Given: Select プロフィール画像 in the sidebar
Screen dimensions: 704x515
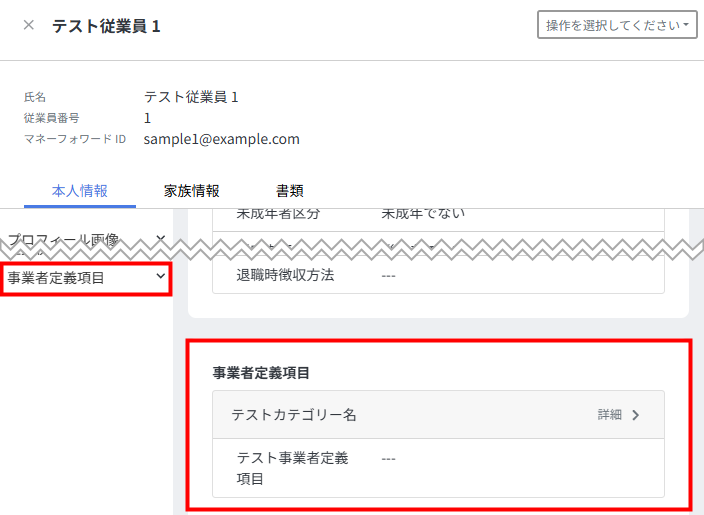Looking at the screenshot, I should point(63,239).
